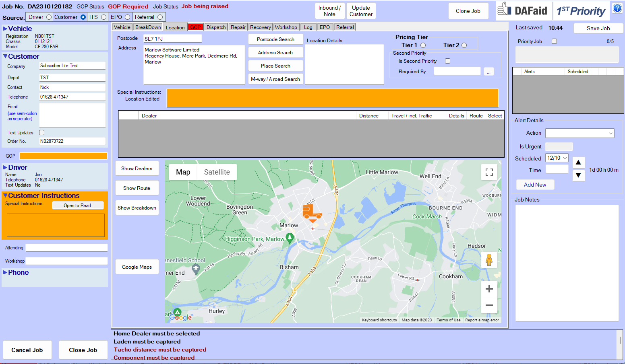Click the Clone Job button

coord(468,11)
